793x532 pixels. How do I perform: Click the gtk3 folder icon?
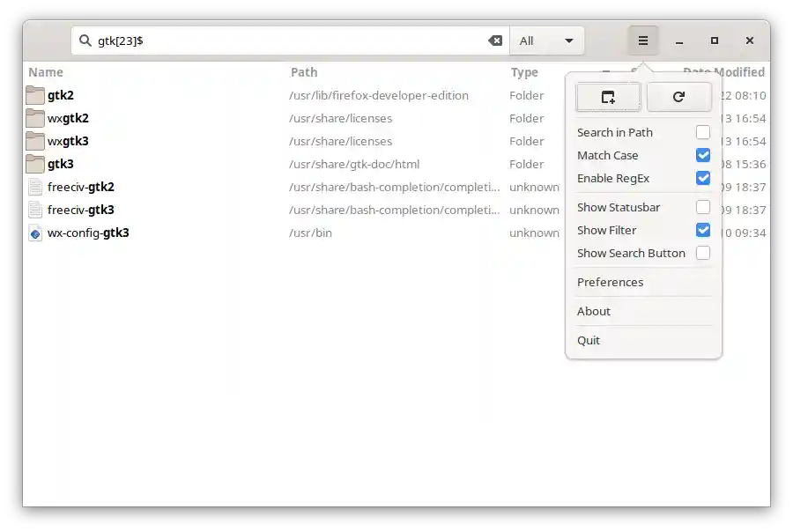[x=35, y=164]
